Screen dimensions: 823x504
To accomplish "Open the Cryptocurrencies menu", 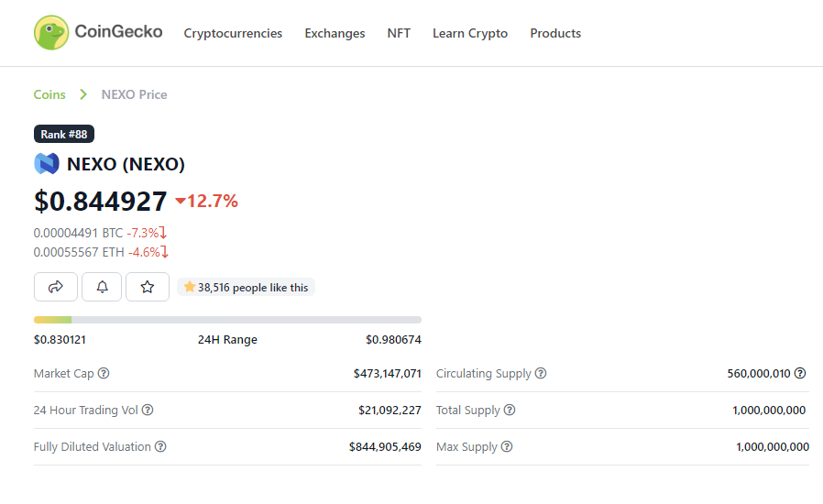I will [233, 33].
